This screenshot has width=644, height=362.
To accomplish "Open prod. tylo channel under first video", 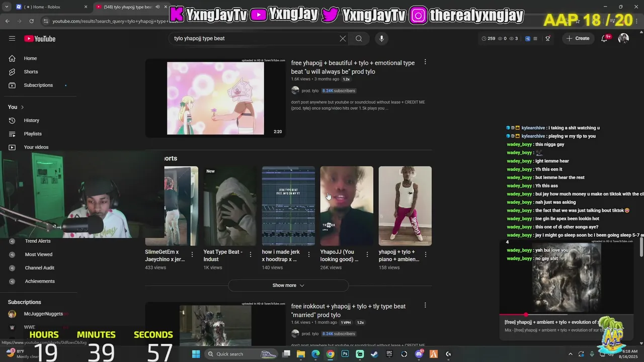I will 310,90.
